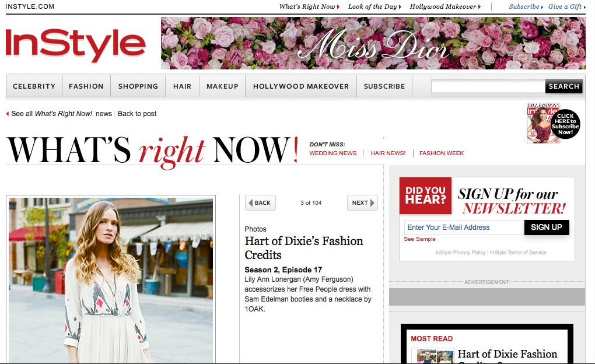Click Hart of Dixie's Fashion Credits title
Viewport: 595px width, 364px height.
(304, 248)
